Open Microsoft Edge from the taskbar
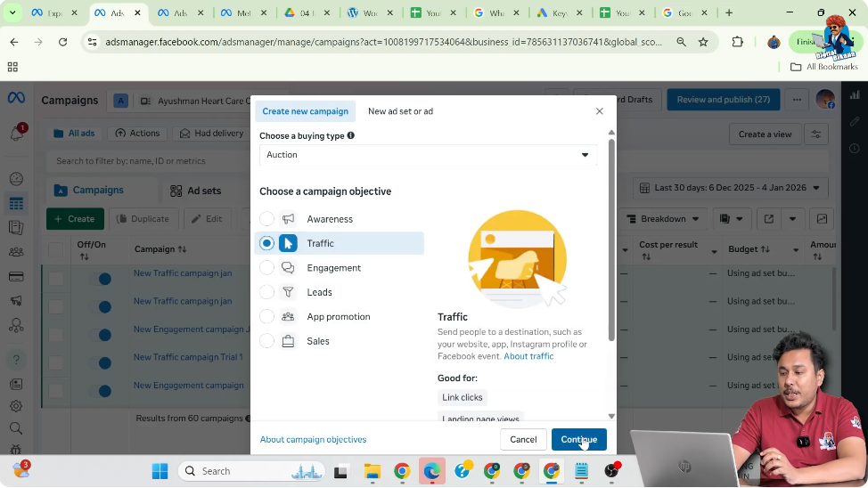This screenshot has height=488, width=868. pyautogui.click(x=432, y=471)
